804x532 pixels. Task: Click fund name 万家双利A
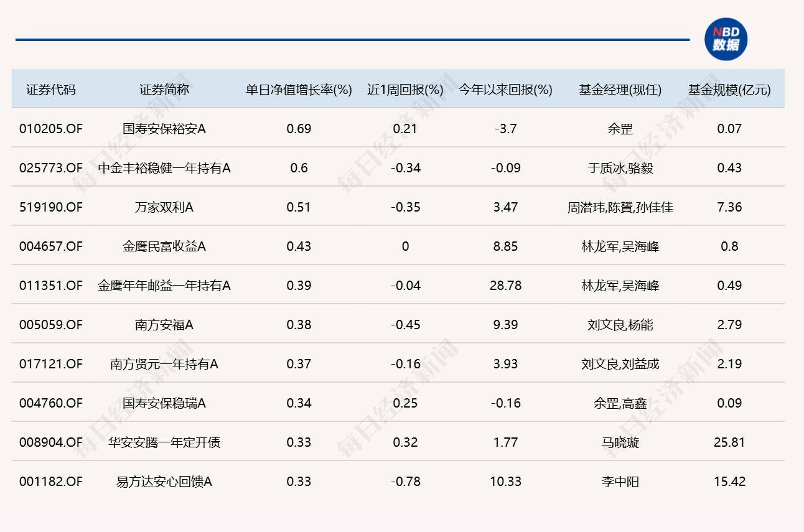pyautogui.click(x=164, y=207)
